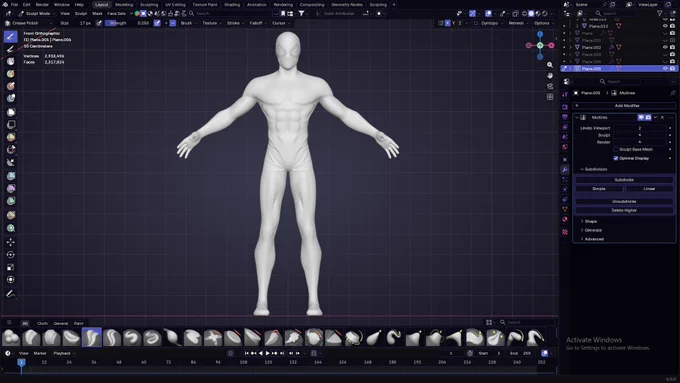Open asset shelf display grid icon
680x383 pixels.
(489, 322)
